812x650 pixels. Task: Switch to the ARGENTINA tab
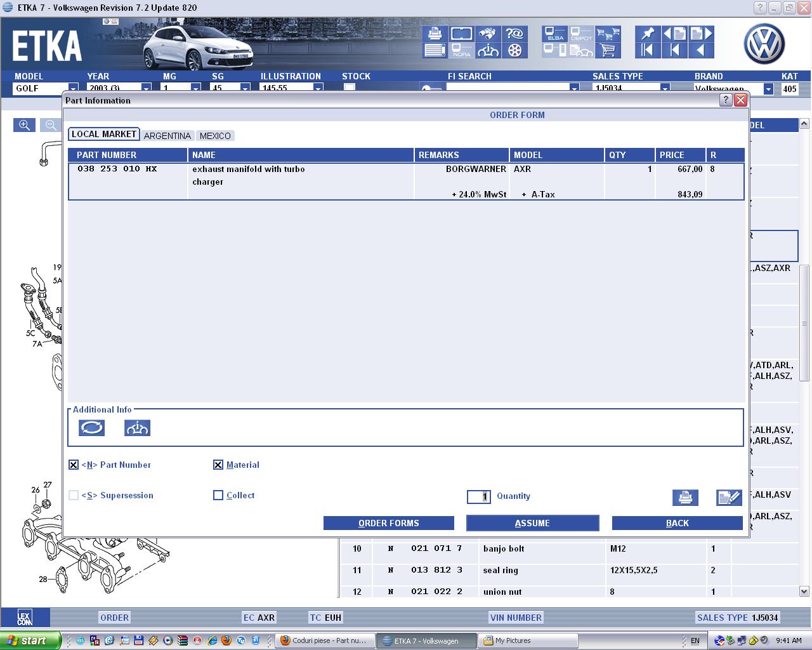click(167, 136)
